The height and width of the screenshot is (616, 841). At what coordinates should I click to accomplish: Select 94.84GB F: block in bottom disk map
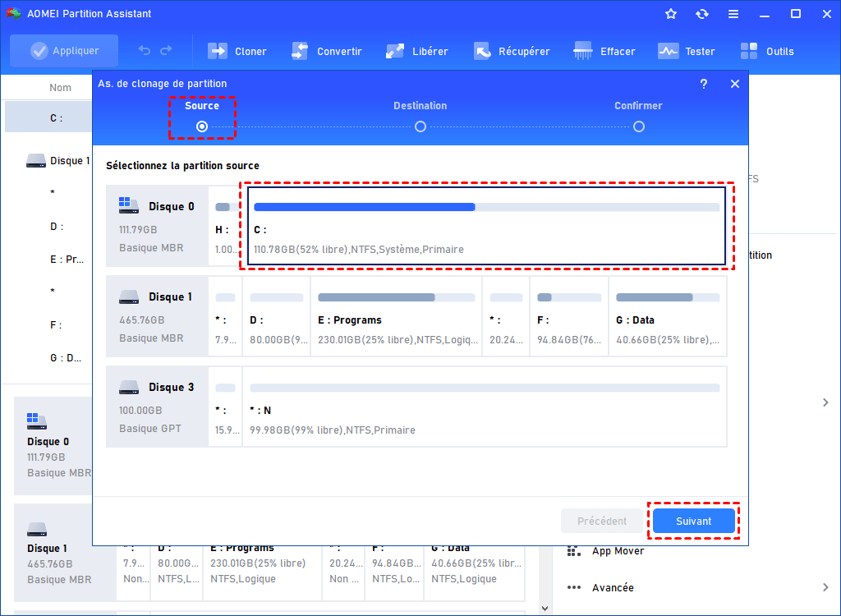[394, 573]
